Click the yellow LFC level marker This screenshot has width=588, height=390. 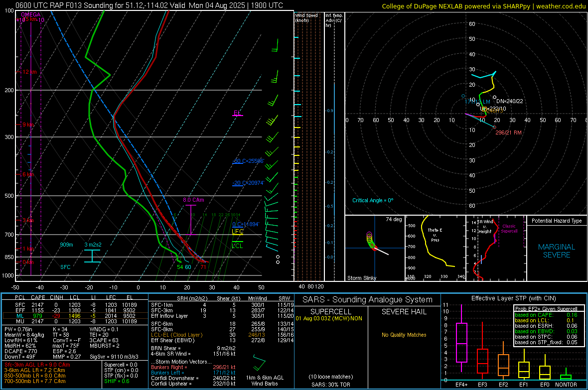[237, 232]
